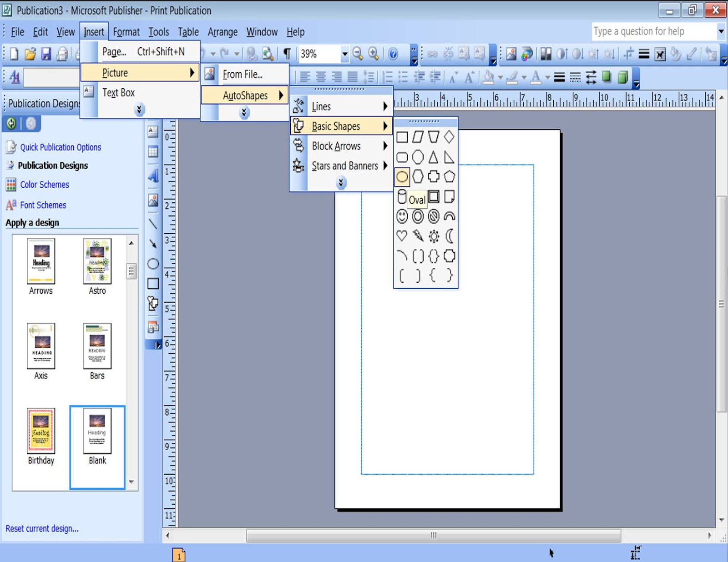728x562 pixels.
Task: Open the zoom percentage dropdown
Action: point(345,54)
